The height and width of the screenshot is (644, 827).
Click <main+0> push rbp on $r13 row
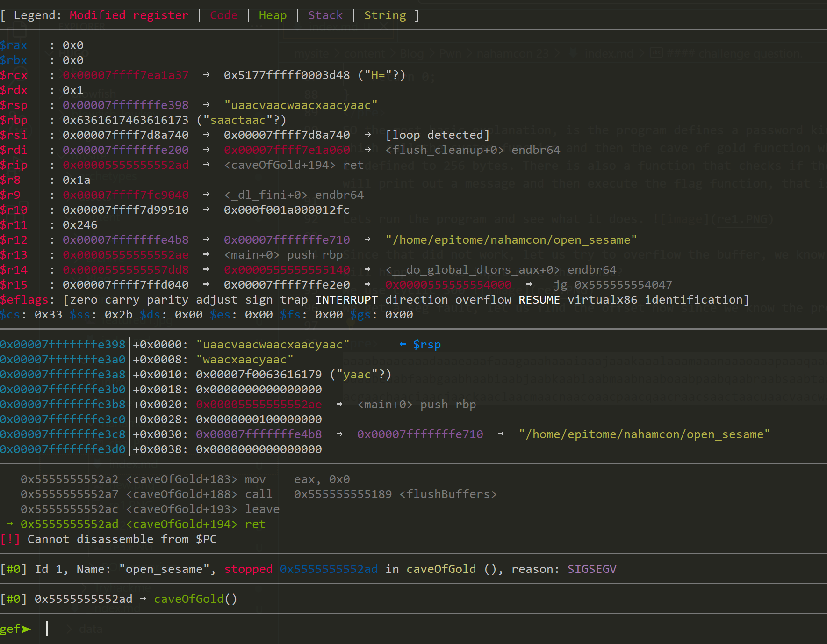coord(283,255)
